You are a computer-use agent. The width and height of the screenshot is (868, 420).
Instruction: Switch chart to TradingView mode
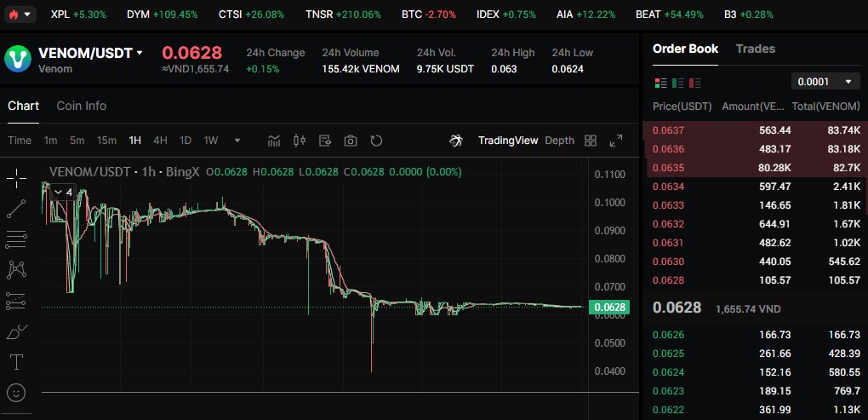click(508, 141)
